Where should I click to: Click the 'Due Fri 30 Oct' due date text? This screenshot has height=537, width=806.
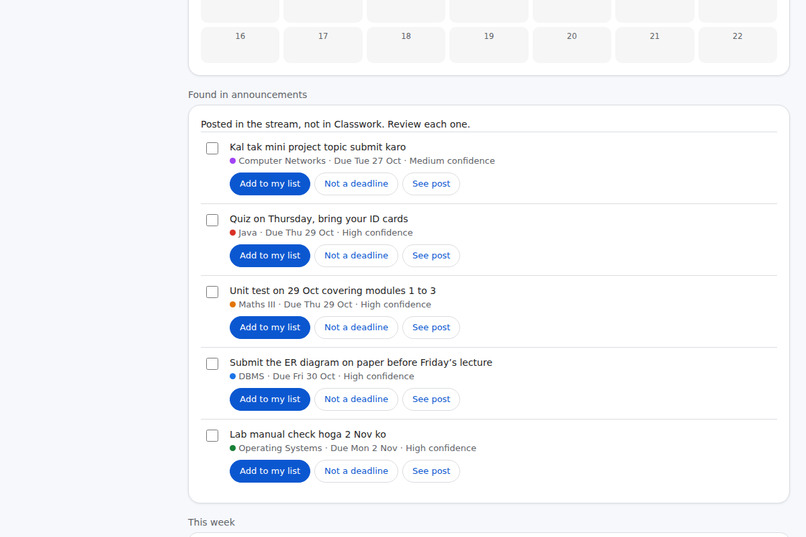click(304, 376)
